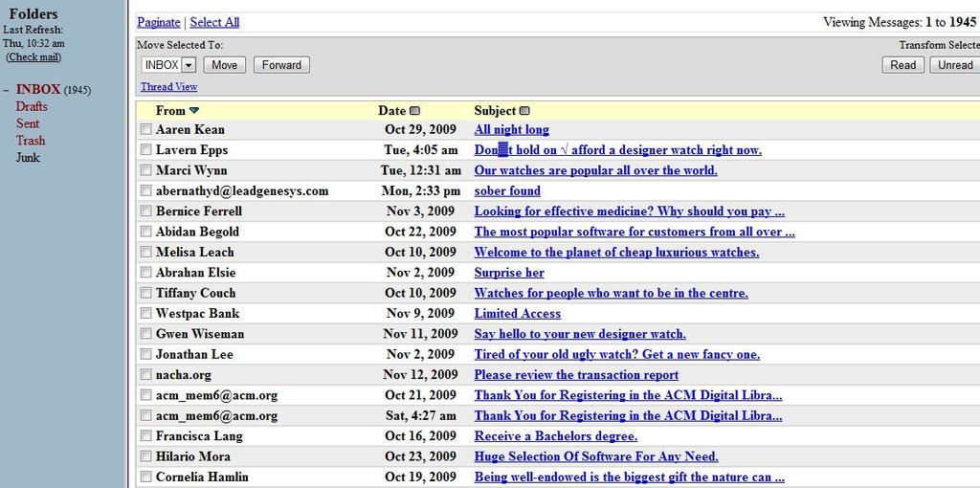
Task: Tick the checkbox for Aaren Kean message
Action: 145,129
